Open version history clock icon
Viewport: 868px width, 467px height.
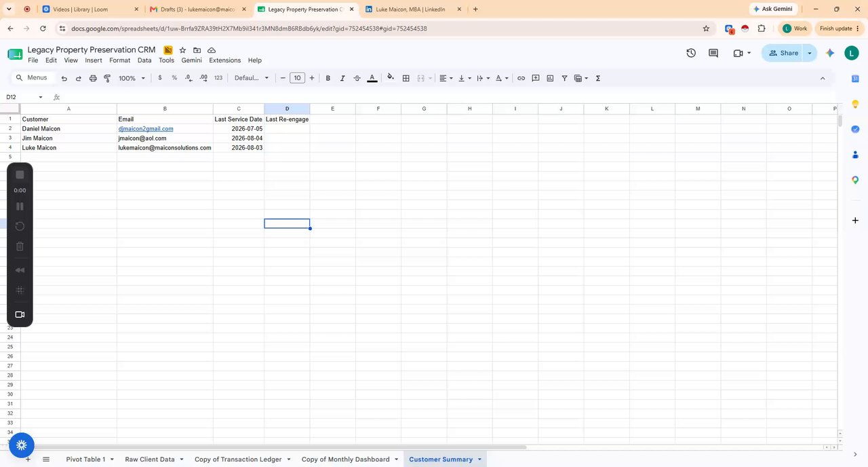coord(691,53)
